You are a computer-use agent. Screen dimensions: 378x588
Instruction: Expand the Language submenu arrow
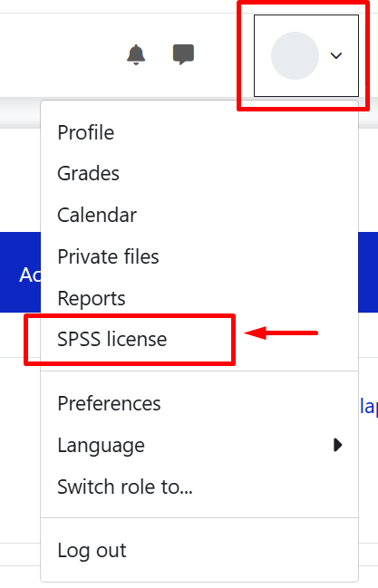tap(338, 445)
